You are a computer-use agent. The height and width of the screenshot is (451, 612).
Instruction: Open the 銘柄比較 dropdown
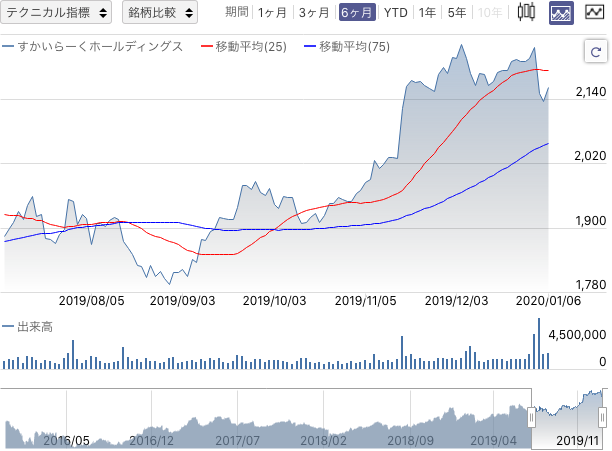160,12
